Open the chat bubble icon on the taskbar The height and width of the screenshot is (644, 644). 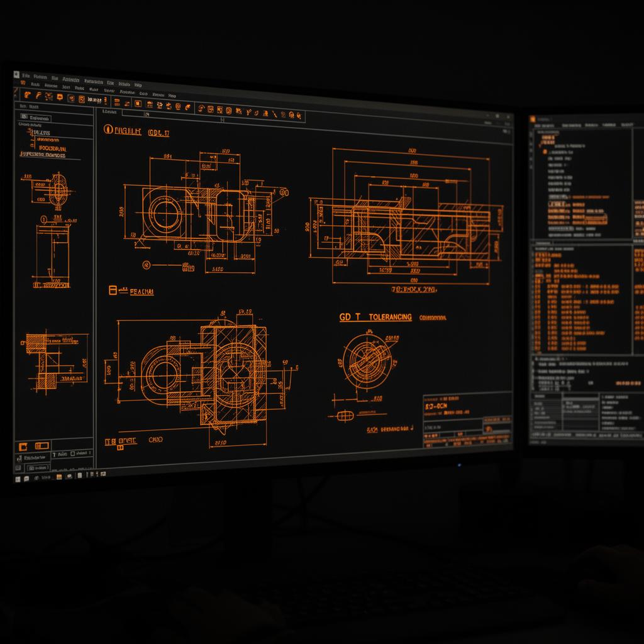(26, 479)
